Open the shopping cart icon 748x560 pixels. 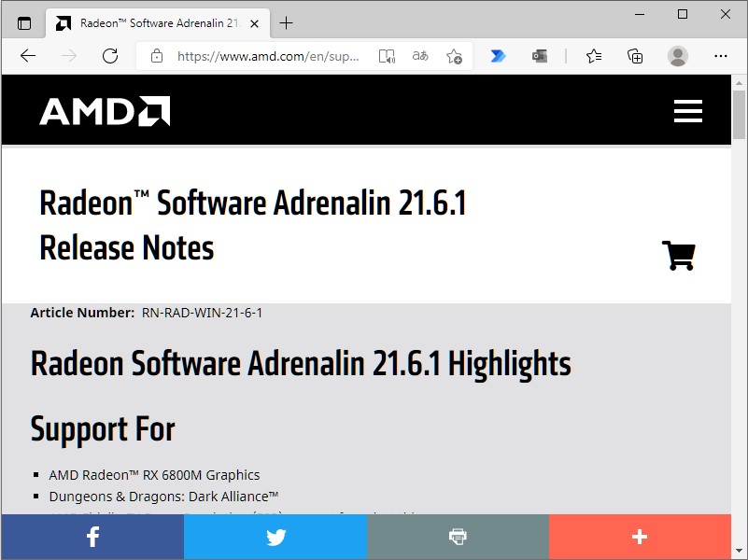(x=679, y=255)
